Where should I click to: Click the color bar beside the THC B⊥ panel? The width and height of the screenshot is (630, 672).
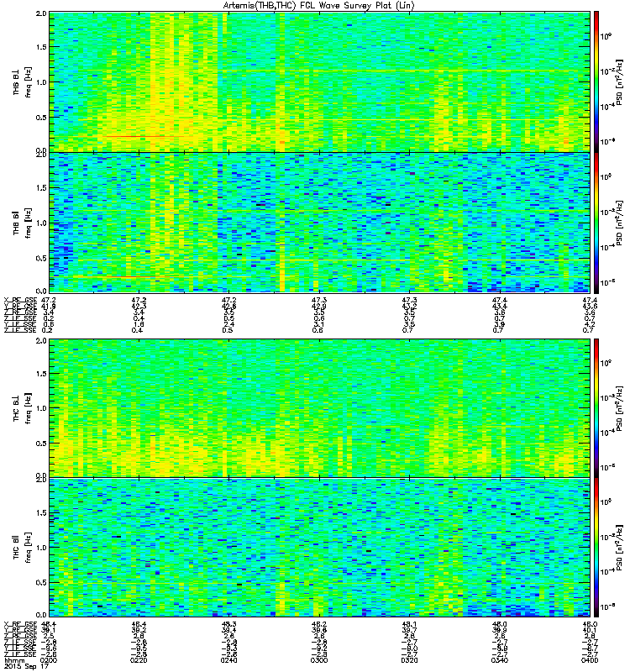click(596, 408)
